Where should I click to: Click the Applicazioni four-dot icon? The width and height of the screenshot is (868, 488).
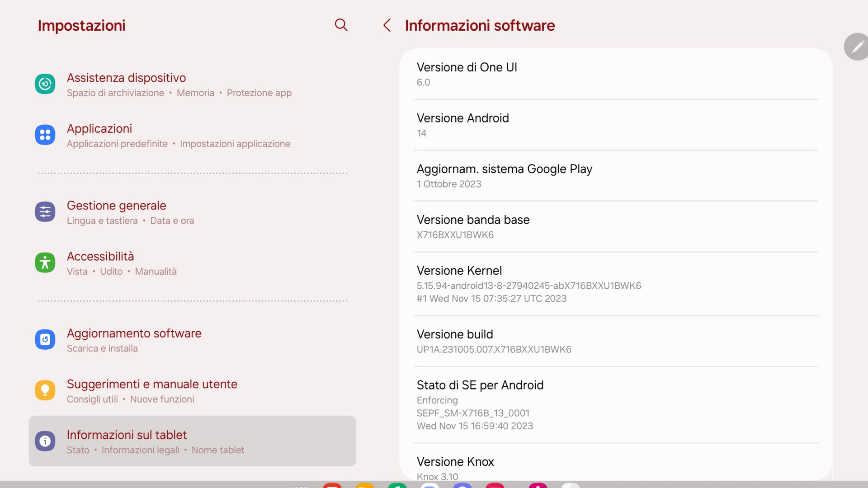click(x=45, y=135)
